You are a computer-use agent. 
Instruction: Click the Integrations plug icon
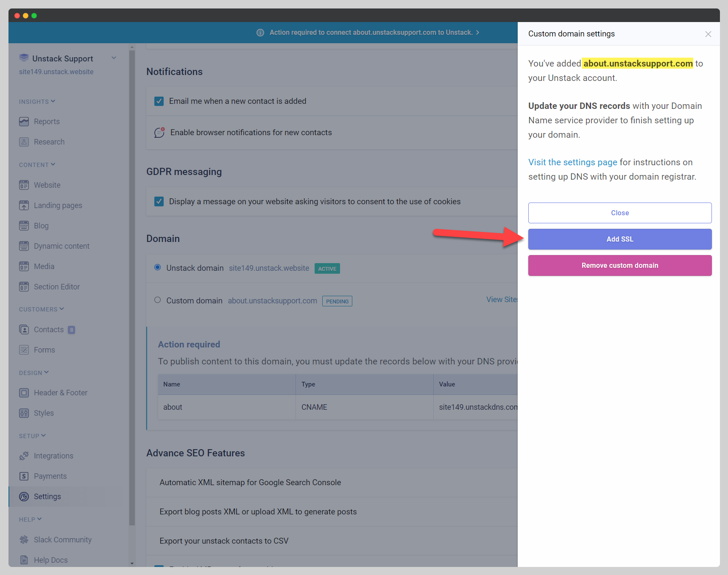24,456
